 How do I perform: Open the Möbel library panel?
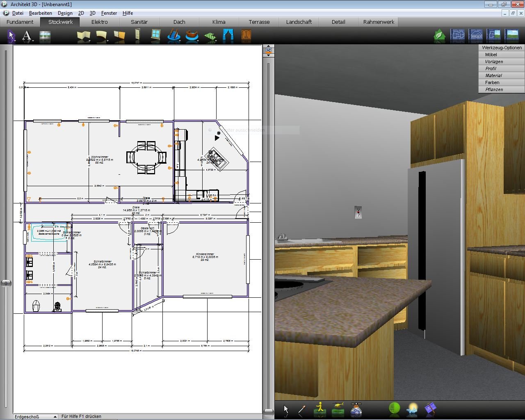(x=502, y=55)
